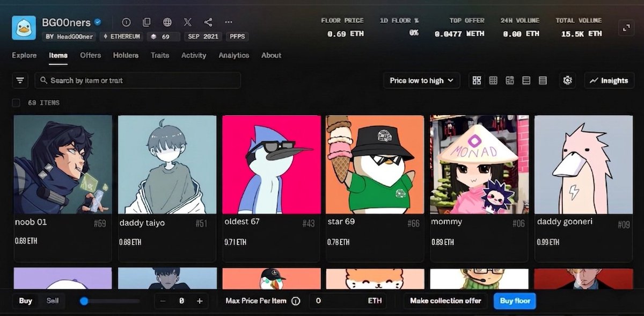Click the TOTAL VOLUME 15.5K ETH stat

(579, 27)
